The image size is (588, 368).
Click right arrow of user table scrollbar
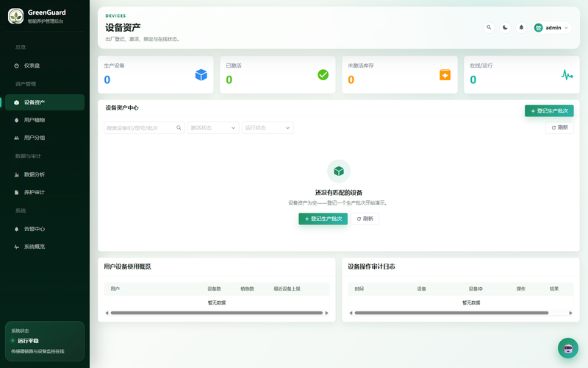click(x=326, y=313)
